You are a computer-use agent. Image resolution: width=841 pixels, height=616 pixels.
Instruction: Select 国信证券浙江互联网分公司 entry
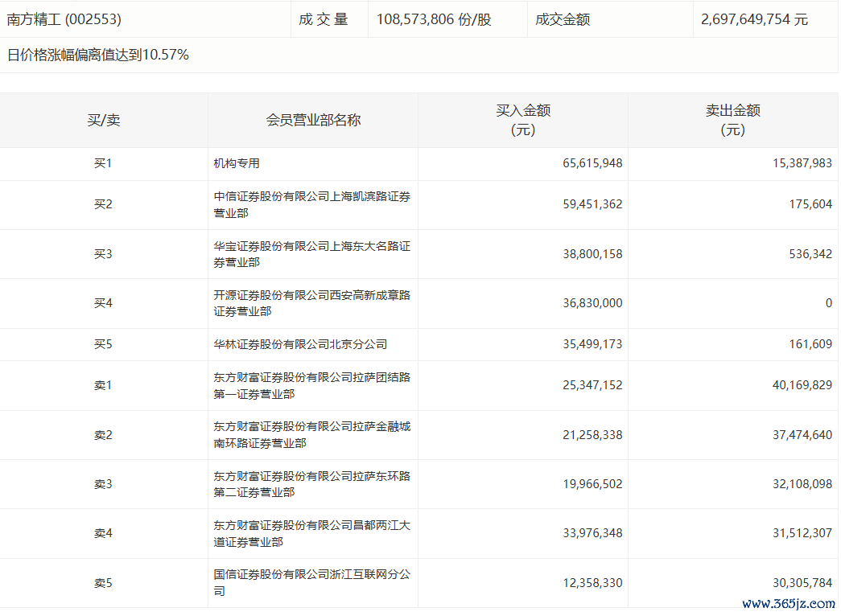pyautogui.click(x=311, y=583)
